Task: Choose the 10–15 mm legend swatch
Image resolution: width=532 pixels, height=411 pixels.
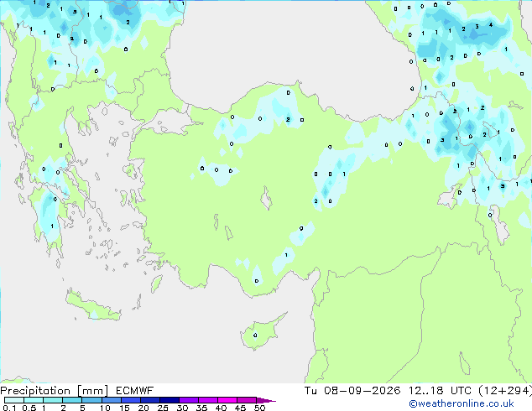Action: (x=112, y=400)
